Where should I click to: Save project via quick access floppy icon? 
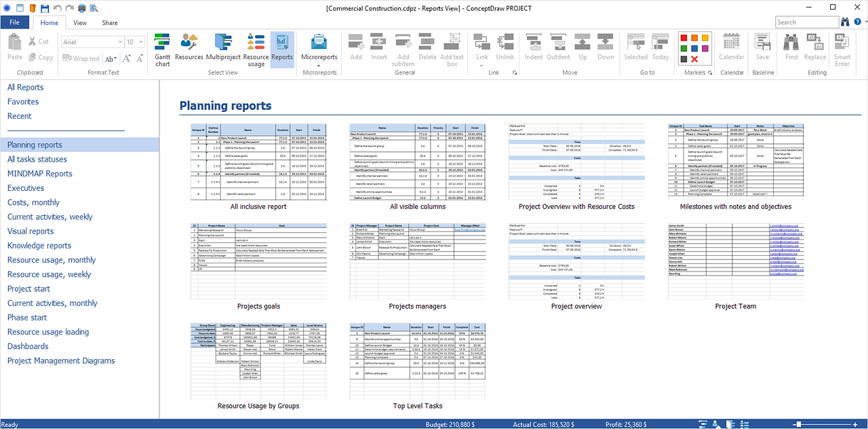[x=44, y=8]
